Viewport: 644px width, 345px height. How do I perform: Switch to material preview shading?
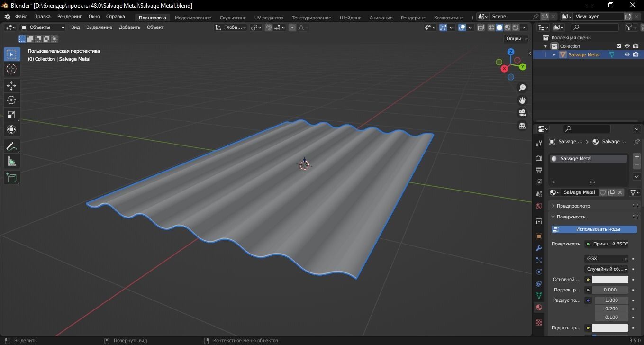point(508,27)
